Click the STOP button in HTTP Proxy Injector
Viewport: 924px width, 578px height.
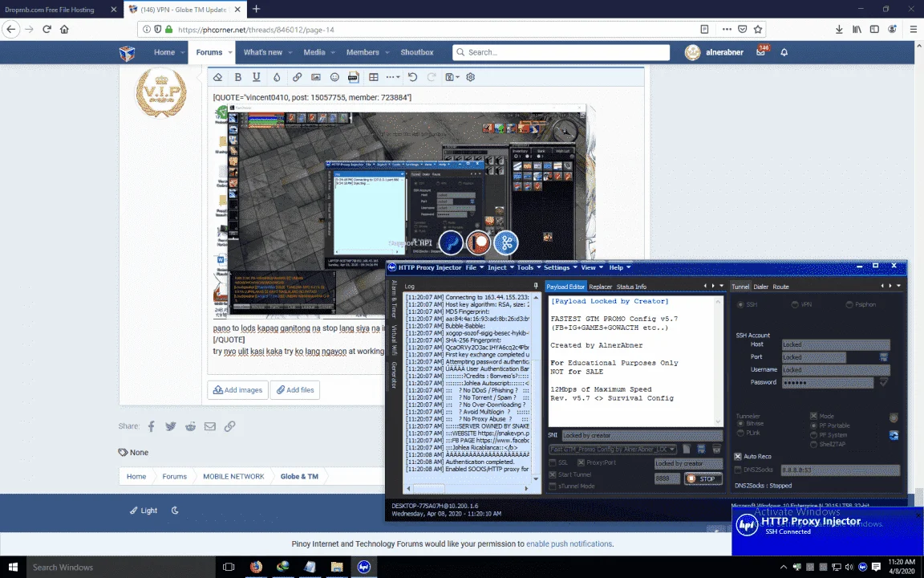tap(703, 479)
